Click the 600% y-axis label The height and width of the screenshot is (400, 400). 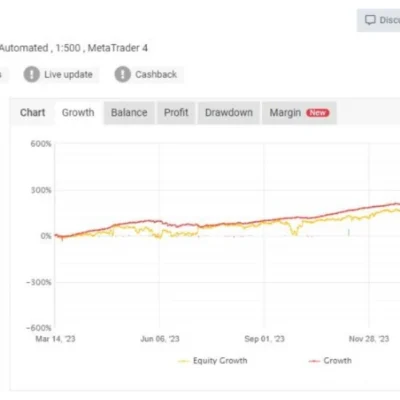pos(41,144)
